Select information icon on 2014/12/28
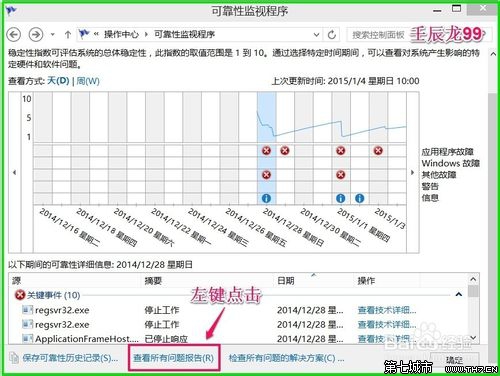This screenshot has height=376, width=500. 266,198
